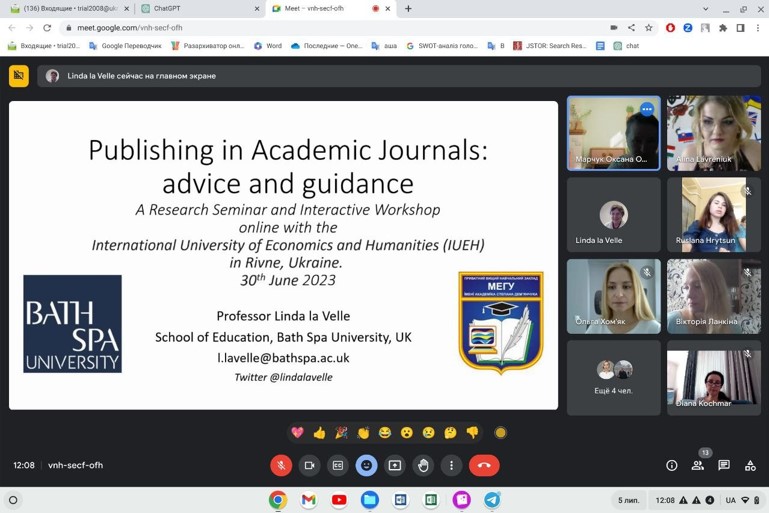Select Linda la Velle participant tile
769x513 pixels.
coord(614,215)
